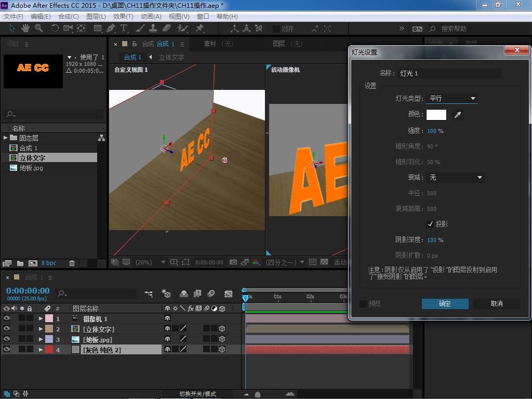Enable the 预览 preview checkbox
The width and height of the screenshot is (532, 399).
point(363,303)
